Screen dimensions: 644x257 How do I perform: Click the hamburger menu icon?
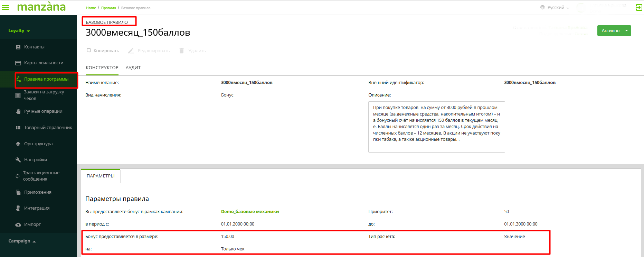click(x=6, y=7)
